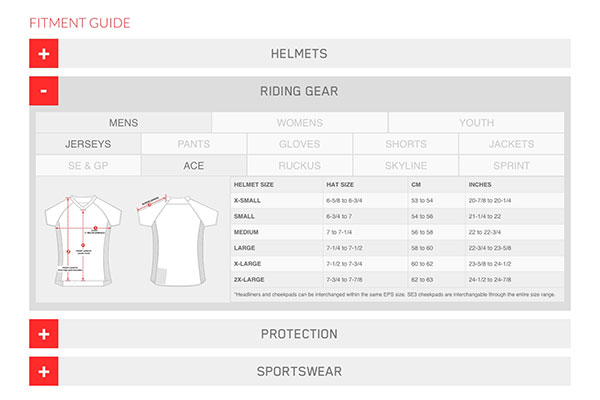
Task: Choose the Sprint line tab
Action: coord(511,165)
